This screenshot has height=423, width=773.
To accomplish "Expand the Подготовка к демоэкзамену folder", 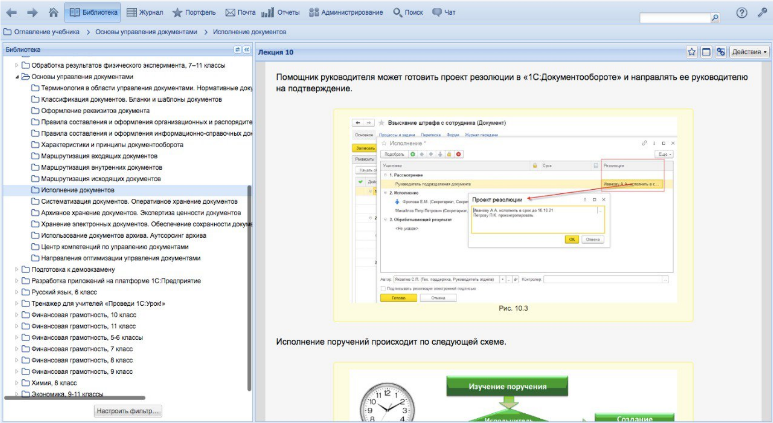I will pos(16,270).
